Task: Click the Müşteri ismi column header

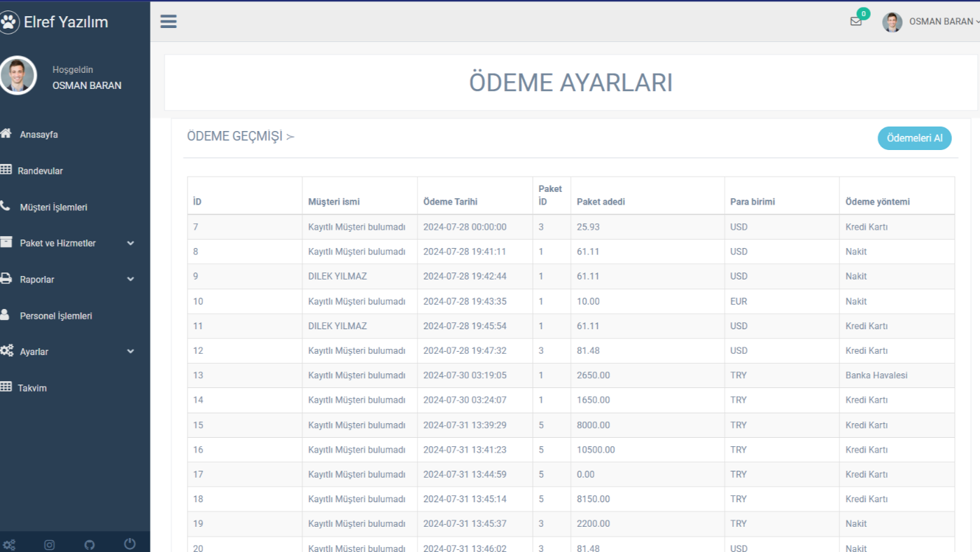Action: tap(334, 202)
